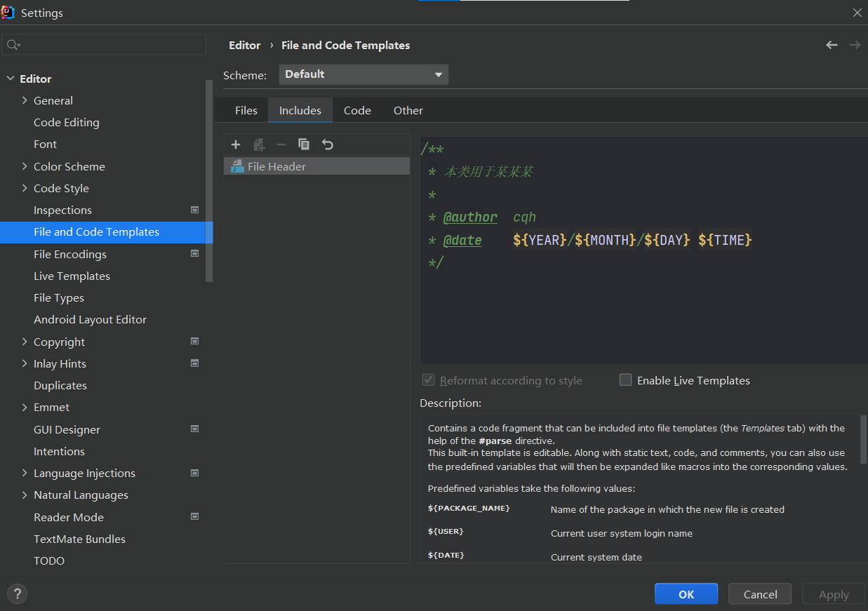
Task: Expand the Emmet node
Action: 25,407
